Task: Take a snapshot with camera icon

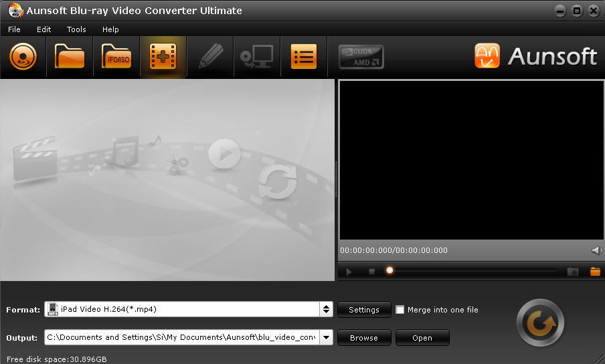Action: pos(573,272)
